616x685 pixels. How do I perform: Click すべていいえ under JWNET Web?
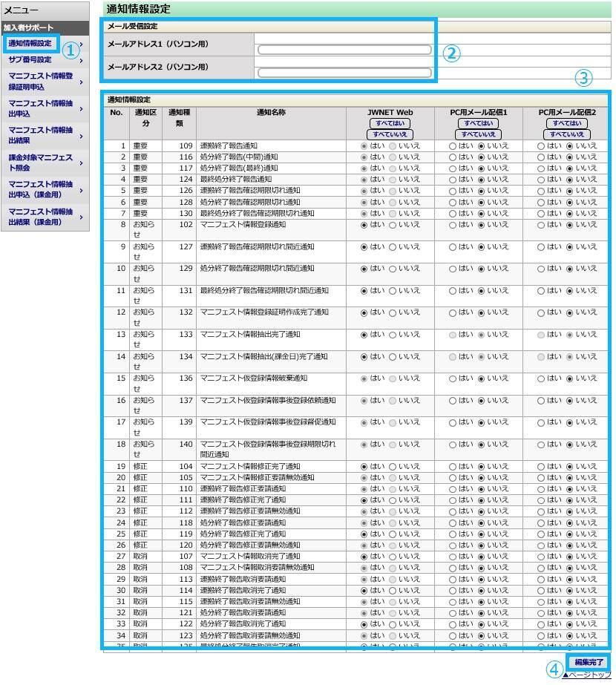390,134
